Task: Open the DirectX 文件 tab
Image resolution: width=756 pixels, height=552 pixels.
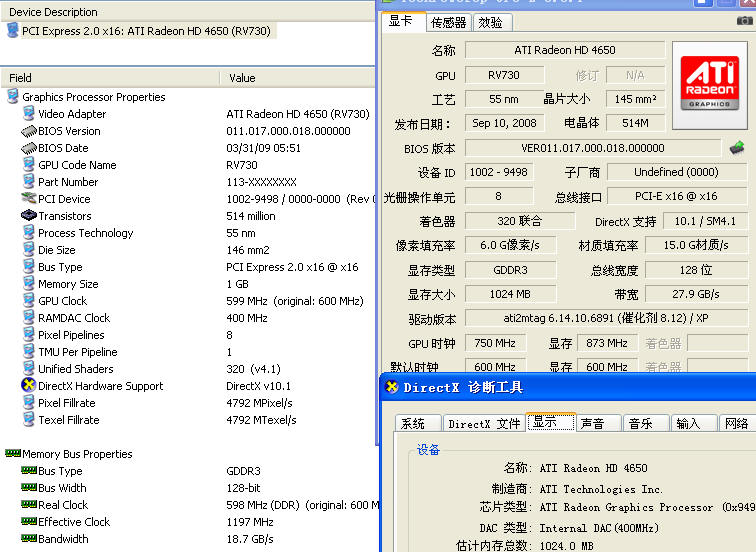Action: click(x=484, y=424)
